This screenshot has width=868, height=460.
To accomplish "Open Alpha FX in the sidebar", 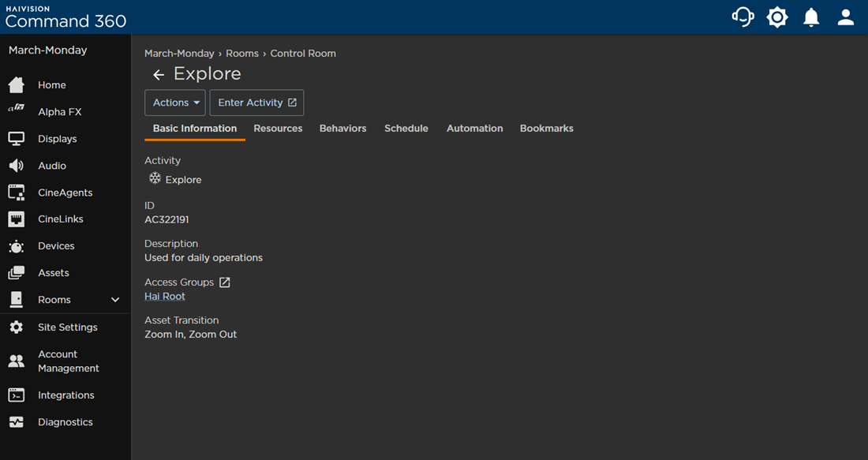I will [60, 112].
